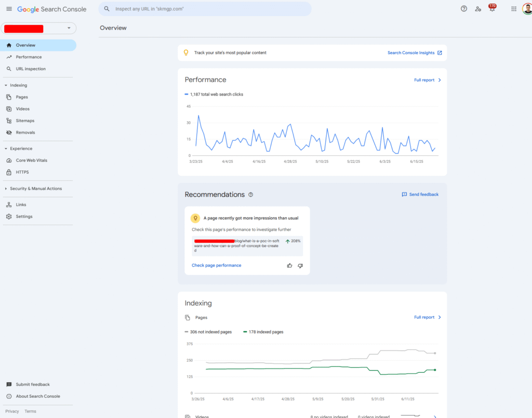Collapse the Experience sidebar section
Screen dimensions: 532x418
6,149
